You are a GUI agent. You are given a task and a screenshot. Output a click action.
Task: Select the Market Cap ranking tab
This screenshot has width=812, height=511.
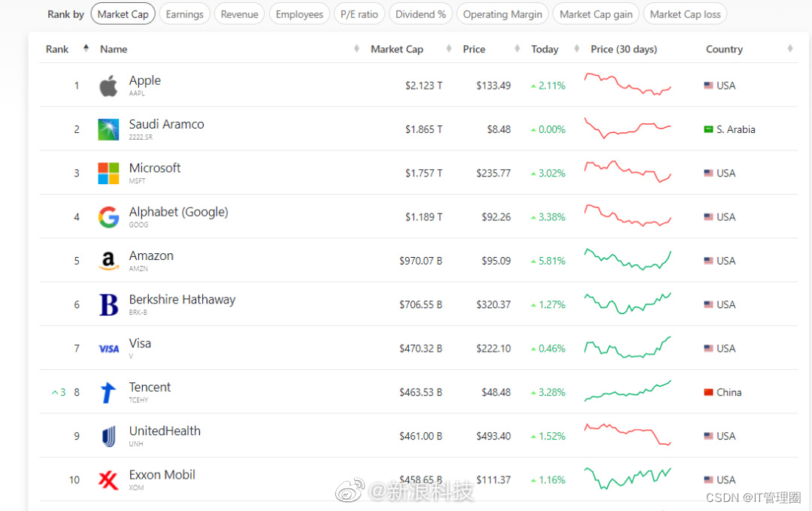point(123,14)
